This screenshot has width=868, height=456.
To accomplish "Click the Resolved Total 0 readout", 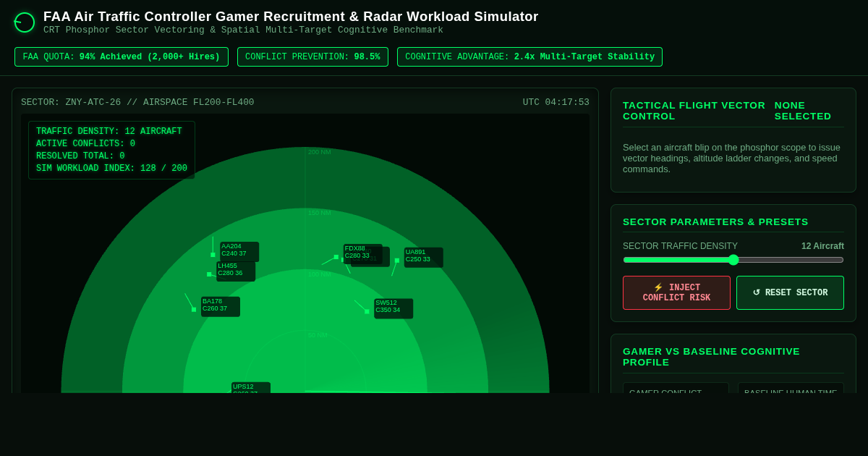I will (x=80, y=156).
